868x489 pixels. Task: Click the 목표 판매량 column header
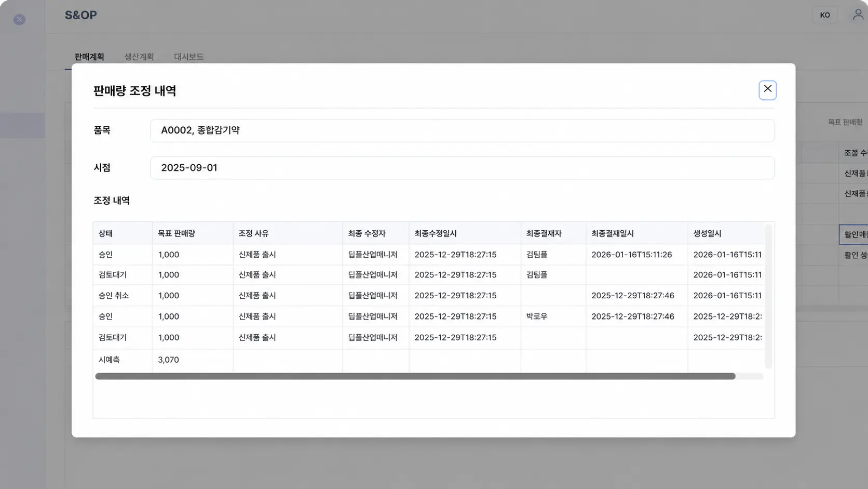[x=193, y=233]
